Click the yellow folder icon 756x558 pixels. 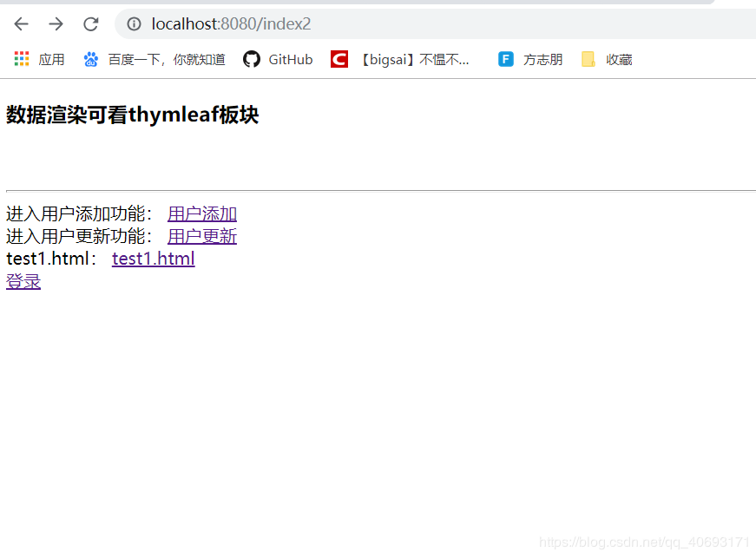[x=588, y=59]
